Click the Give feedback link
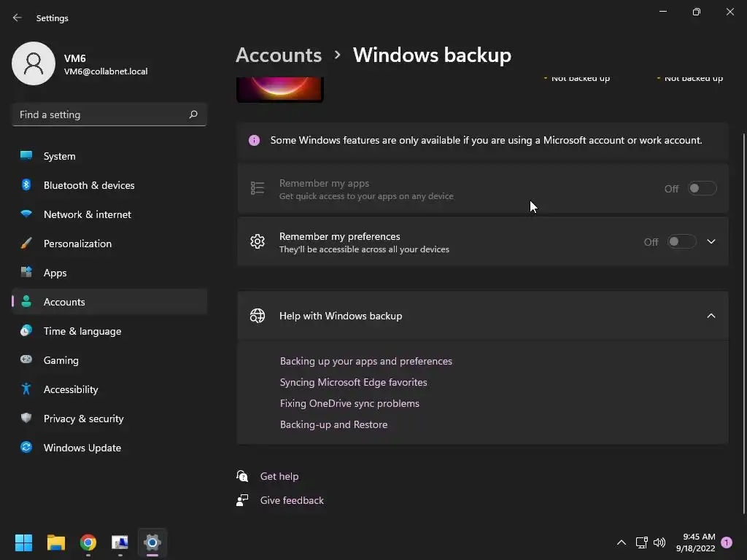Image resolution: width=747 pixels, height=560 pixels. pos(292,500)
